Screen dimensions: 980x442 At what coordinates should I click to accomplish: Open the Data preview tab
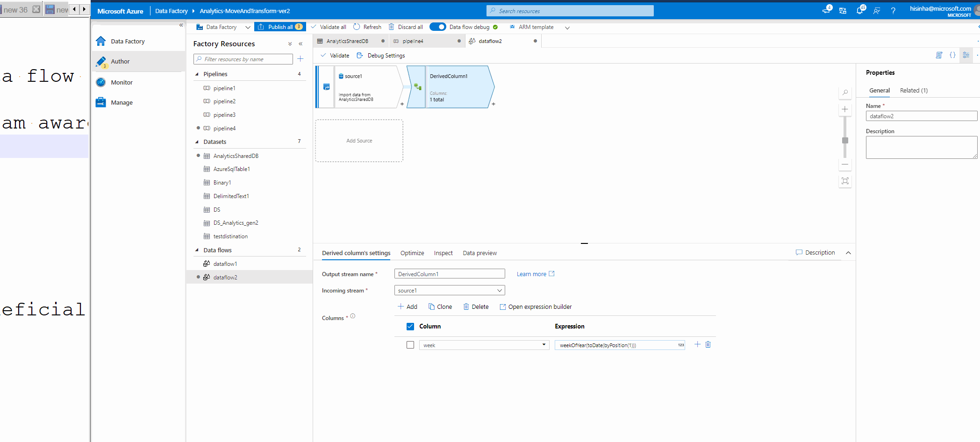pos(480,253)
